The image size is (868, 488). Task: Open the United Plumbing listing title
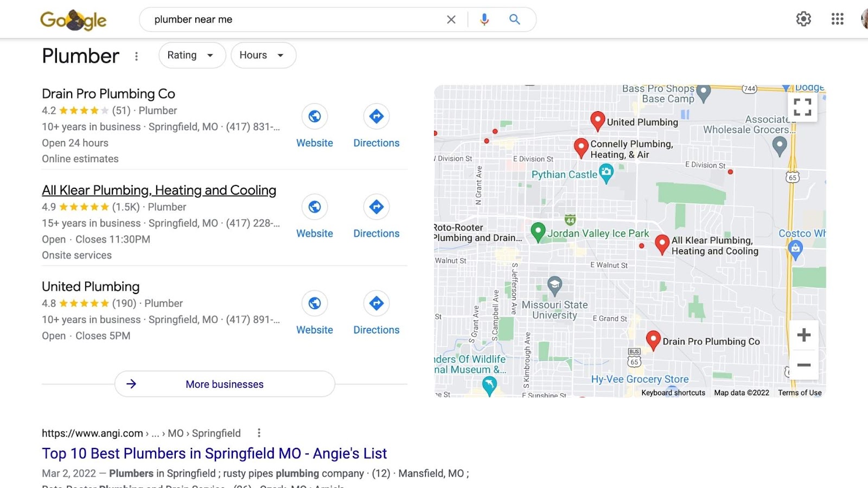(91, 286)
